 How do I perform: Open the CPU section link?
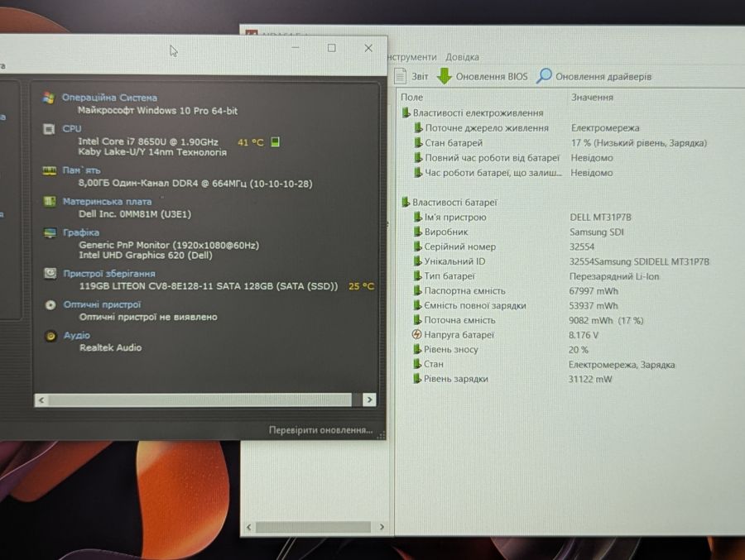click(72, 128)
